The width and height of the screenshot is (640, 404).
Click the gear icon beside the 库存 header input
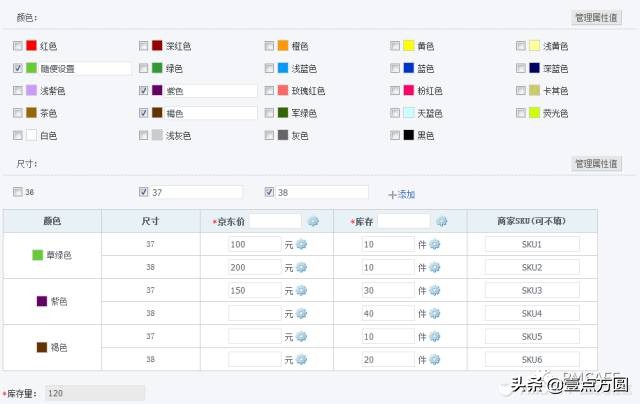click(442, 221)
